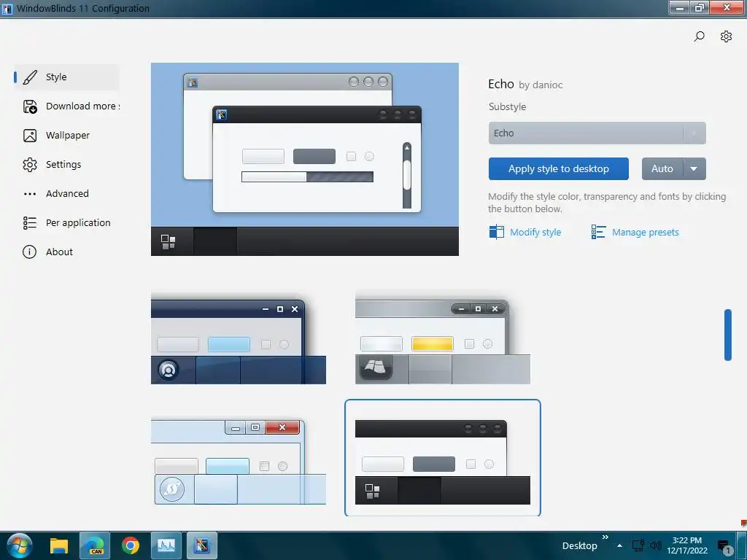Click the Per application list icon

tap(29, 223)
